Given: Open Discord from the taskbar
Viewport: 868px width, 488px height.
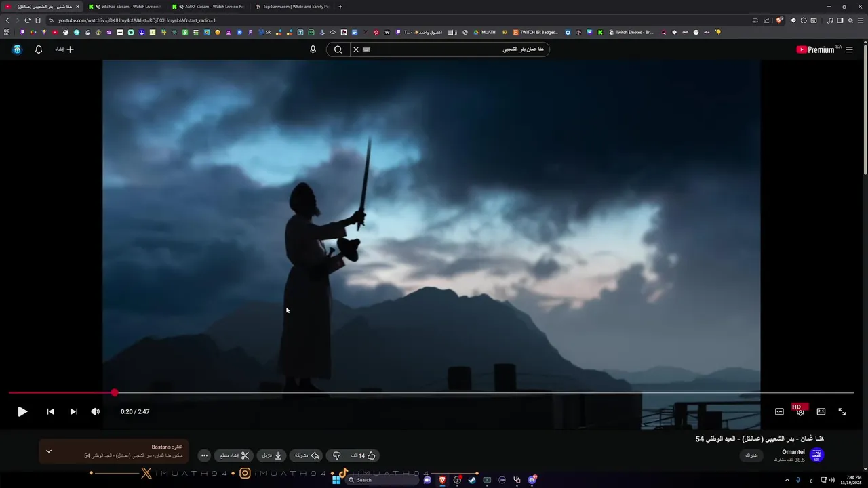Looking at the screenshot, I should (x=532, y=480).
